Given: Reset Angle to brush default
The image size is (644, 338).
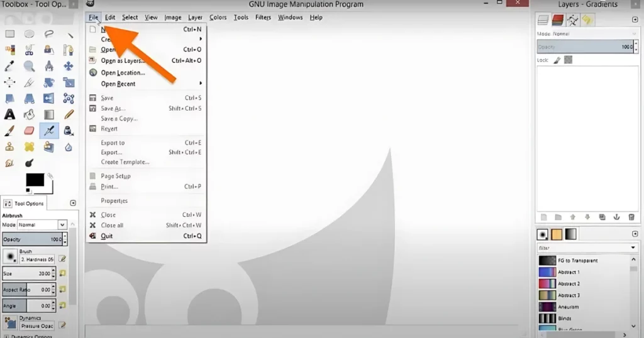Looking at the screenshot, I should click(x=62, y=305).
